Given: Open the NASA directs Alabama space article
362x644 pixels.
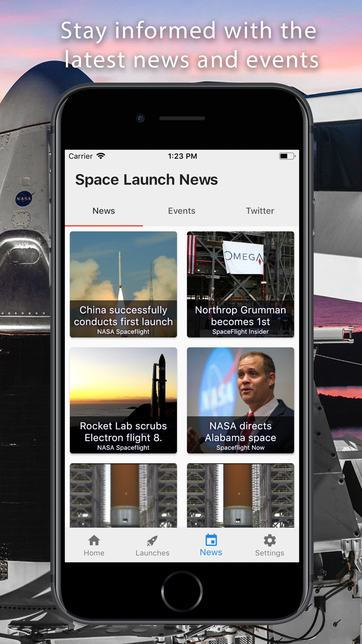Looking at the screenshot, I should point(240,400).
